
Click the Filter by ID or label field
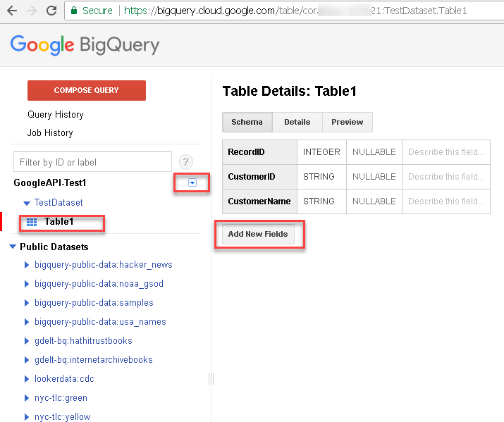[92, 162]
